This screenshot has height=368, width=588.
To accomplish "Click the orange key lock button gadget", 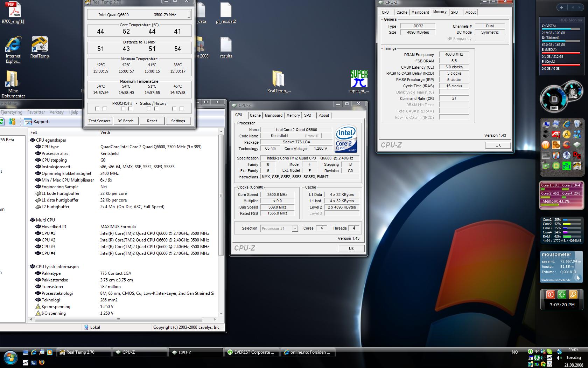I will (573, 294).
